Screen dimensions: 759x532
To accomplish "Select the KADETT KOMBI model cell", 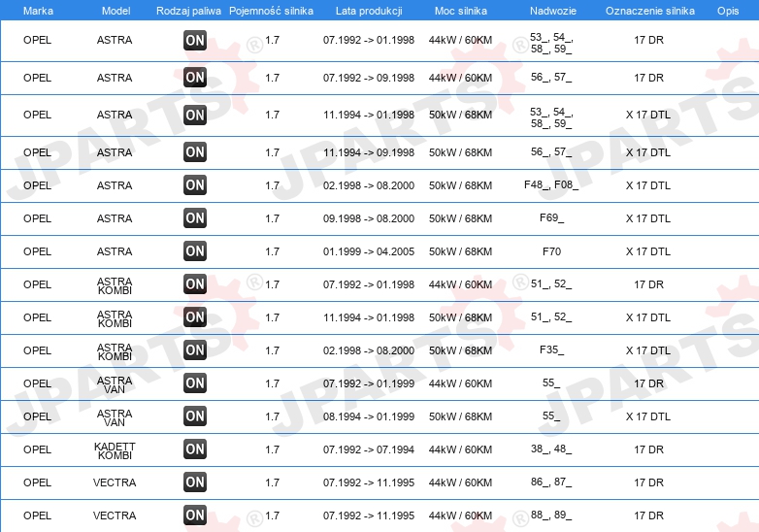I will [x=115, y=450].
